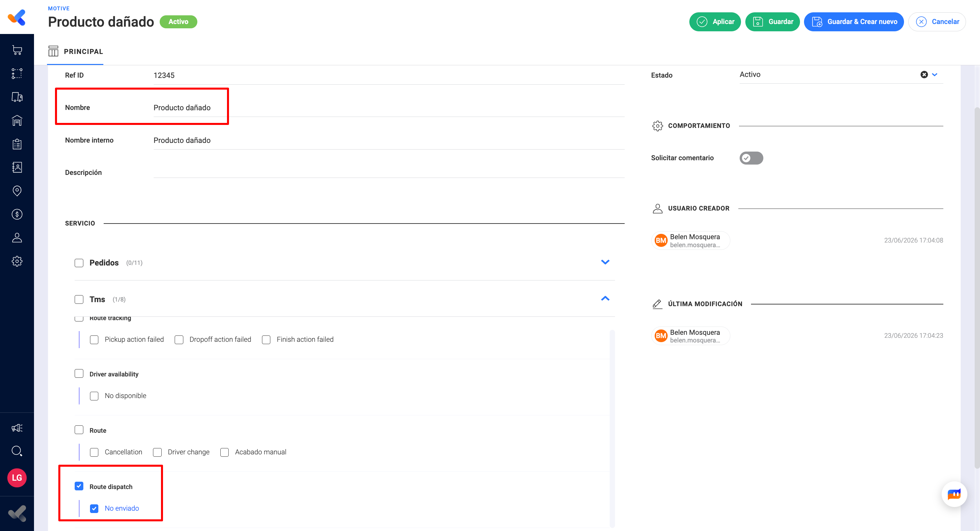Go to home via top-left logo
Screen dimensions: 980x531
17,17
